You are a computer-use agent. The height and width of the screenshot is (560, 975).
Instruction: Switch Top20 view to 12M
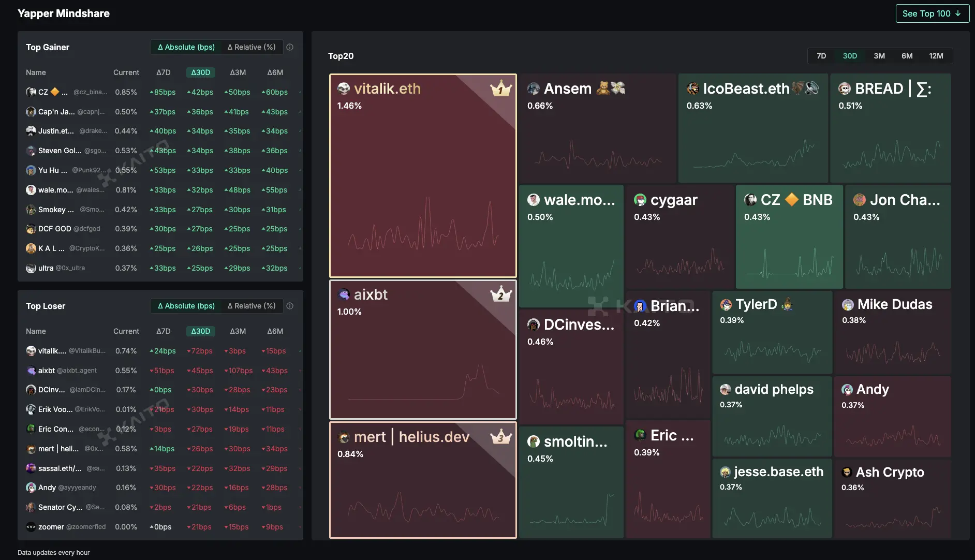[936, 56]
